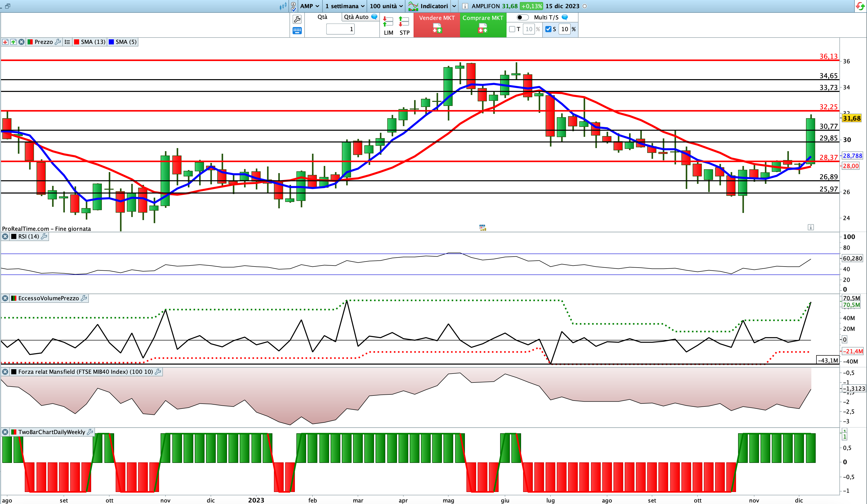Close the TwoBarChartDailyWeekly panel
Viewport: 867px width, 504px height.
pos(5,432)
